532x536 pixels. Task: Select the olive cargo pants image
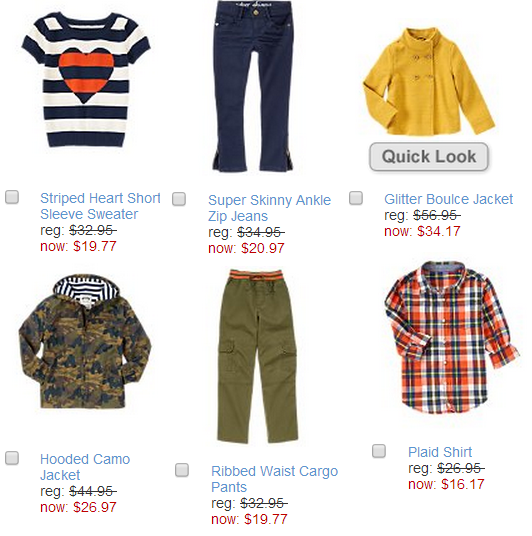coord(257,356)
